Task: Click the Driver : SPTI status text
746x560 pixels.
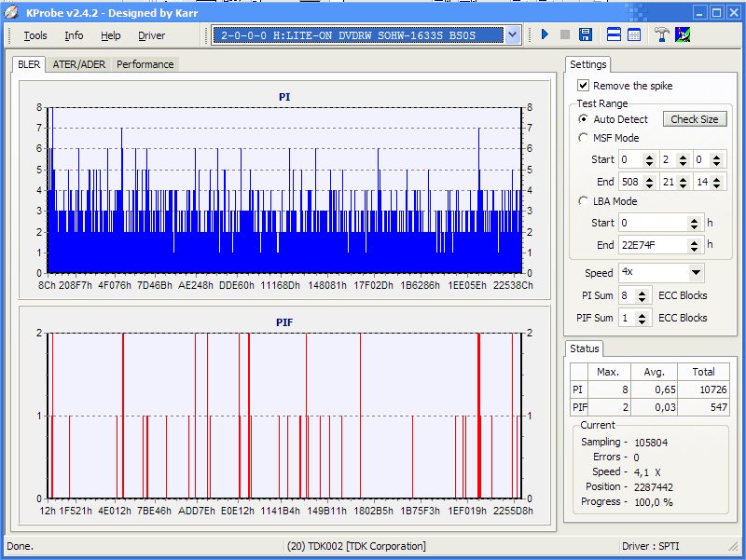Action: (650, 546)
